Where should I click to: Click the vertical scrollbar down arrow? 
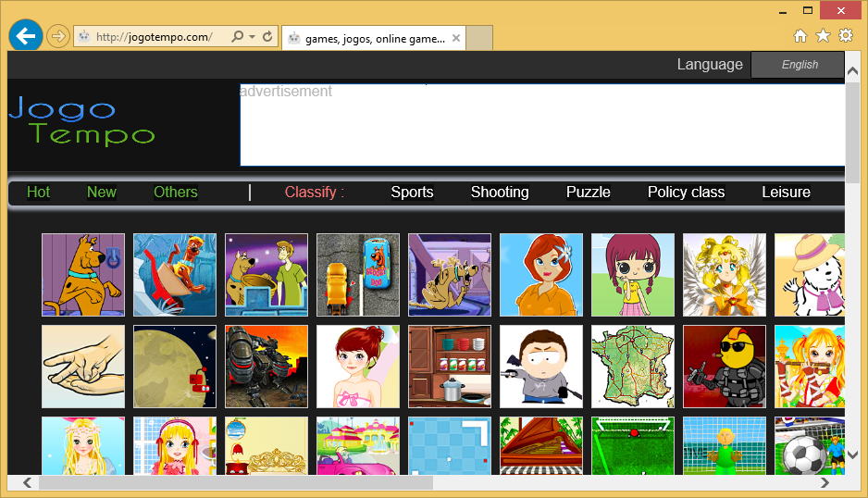click(x=852, y=454)
